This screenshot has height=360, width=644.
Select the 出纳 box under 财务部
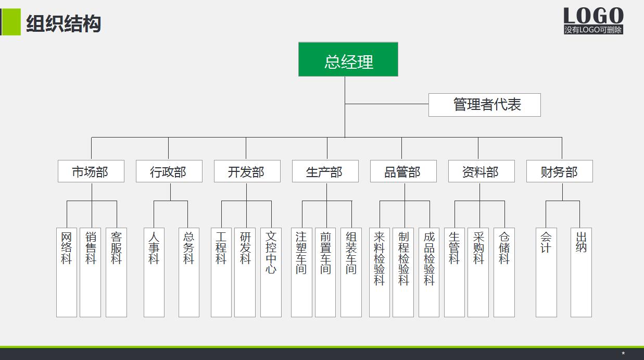pyautogui.click(x=582, y=272)
